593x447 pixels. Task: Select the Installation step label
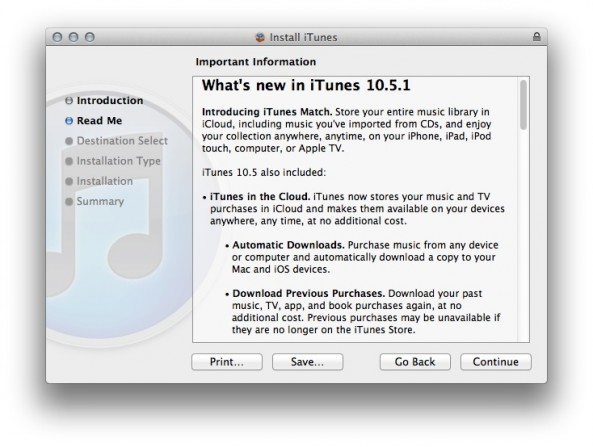pyautogui.click(x=105, y=181)
